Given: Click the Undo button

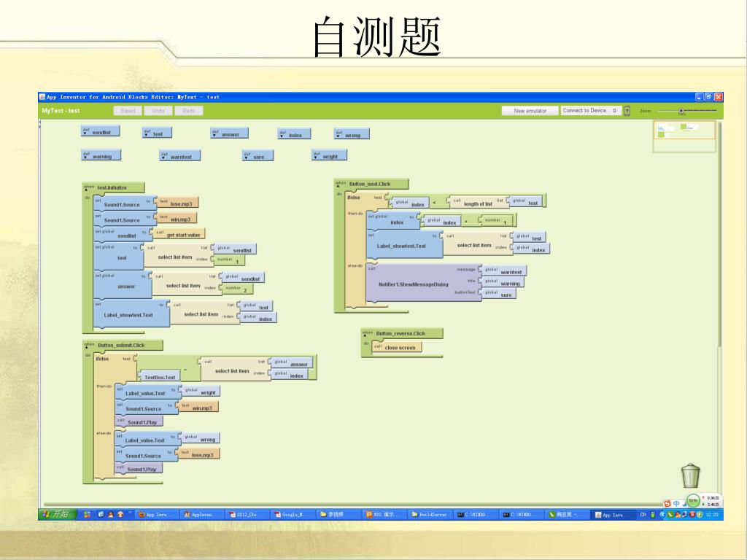Looking at the screenshot, I should coord(158,111).
